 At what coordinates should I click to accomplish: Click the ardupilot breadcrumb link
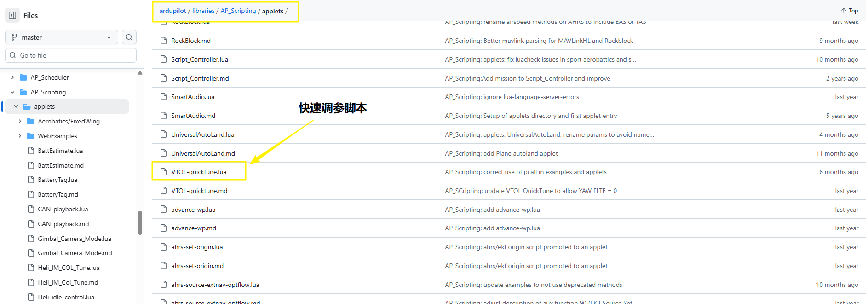tap(172, 11)
